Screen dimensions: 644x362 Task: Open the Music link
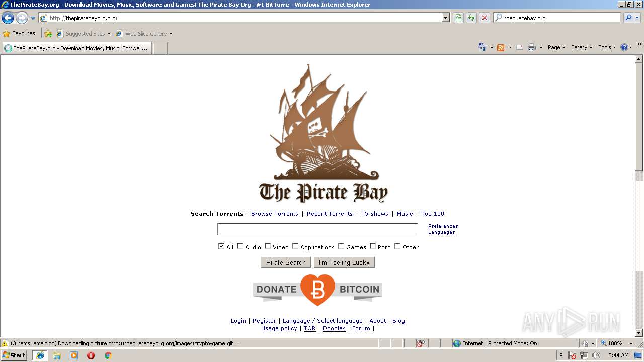[405, 214]
